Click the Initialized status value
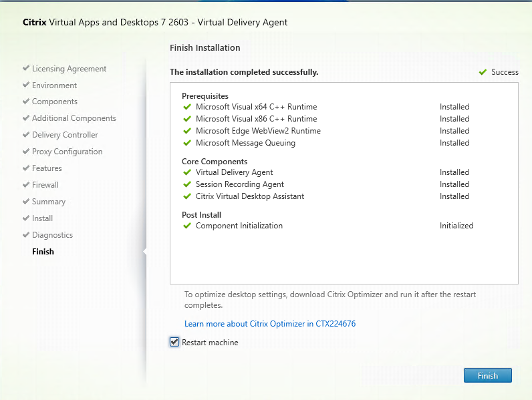The width and height of the screenshot is (532, 400). [456, 226]
